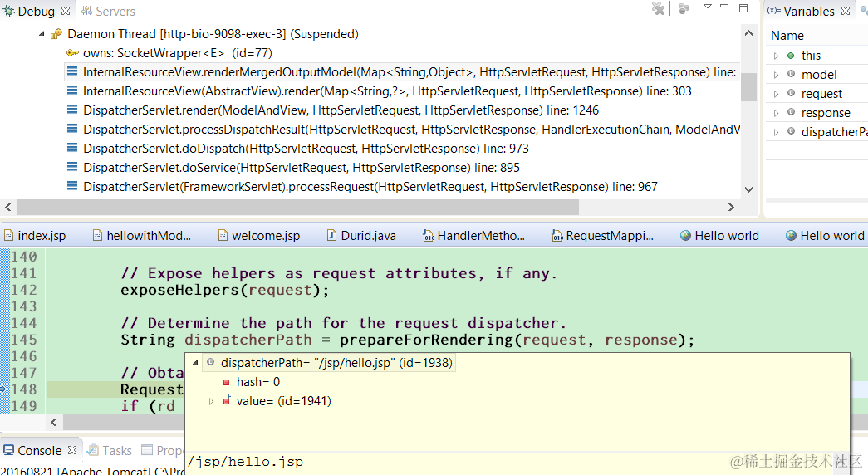The width and height of the screenshot is (868, 475).
Task: Select the Daemon Thread http-bio-9098-exec-3 row
Action: 213,34
